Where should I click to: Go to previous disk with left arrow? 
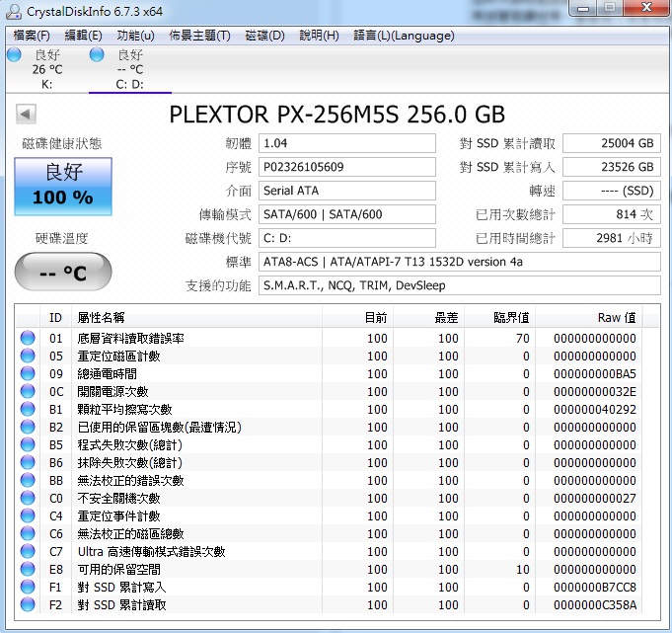pos(26,115)
